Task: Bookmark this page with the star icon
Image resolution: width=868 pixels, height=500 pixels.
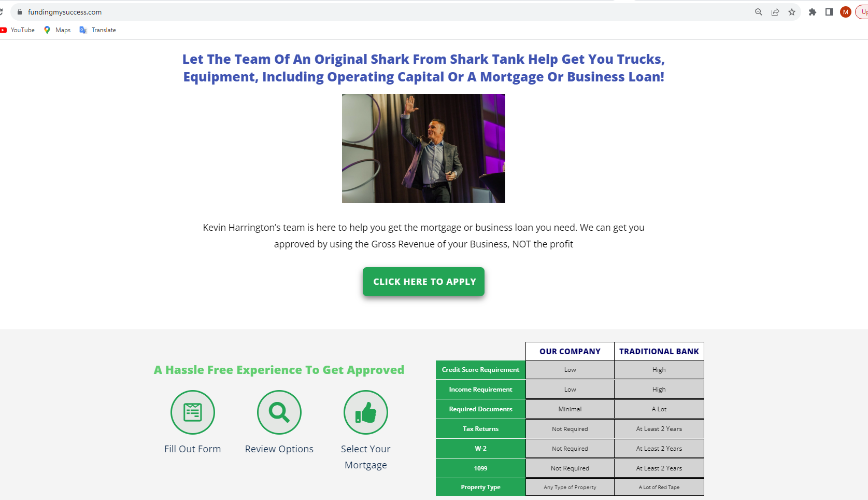Action: [x=792, y=12]
